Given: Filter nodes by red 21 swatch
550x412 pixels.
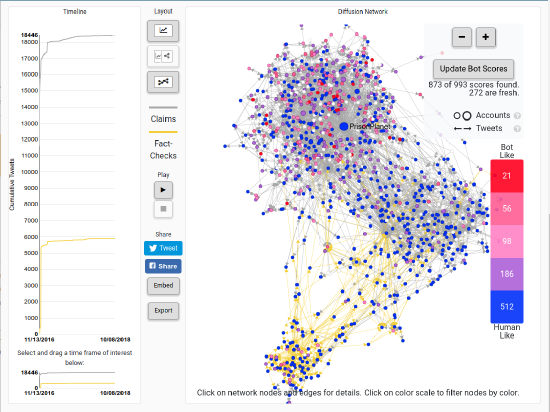Looking at the screenshot, I should 507,176.
